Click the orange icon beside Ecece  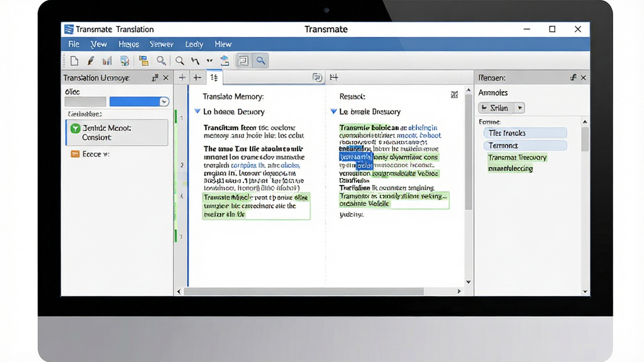(x=75, y=154)
